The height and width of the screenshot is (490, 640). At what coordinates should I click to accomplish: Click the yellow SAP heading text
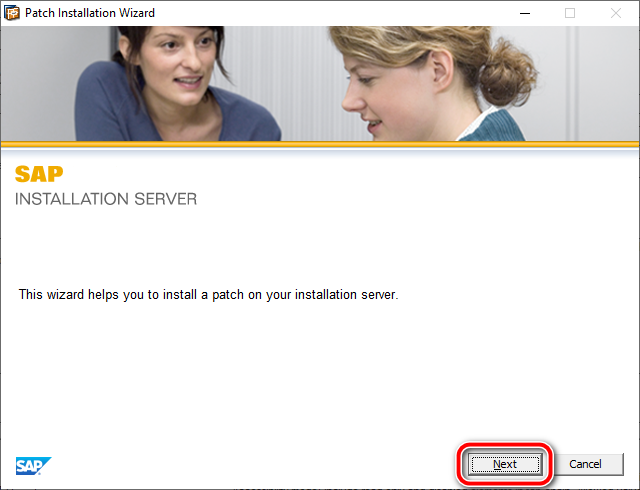[x=39, y=174]
